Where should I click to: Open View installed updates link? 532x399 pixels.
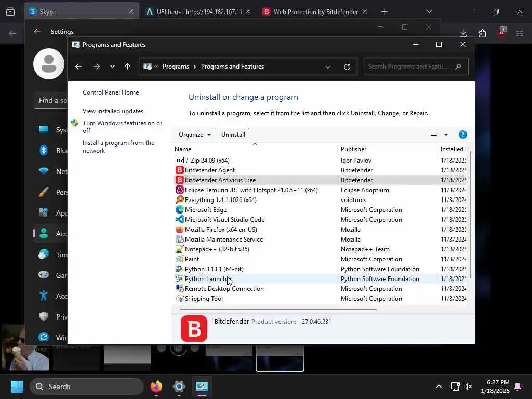pyautogui.click(x=113, y=111)
